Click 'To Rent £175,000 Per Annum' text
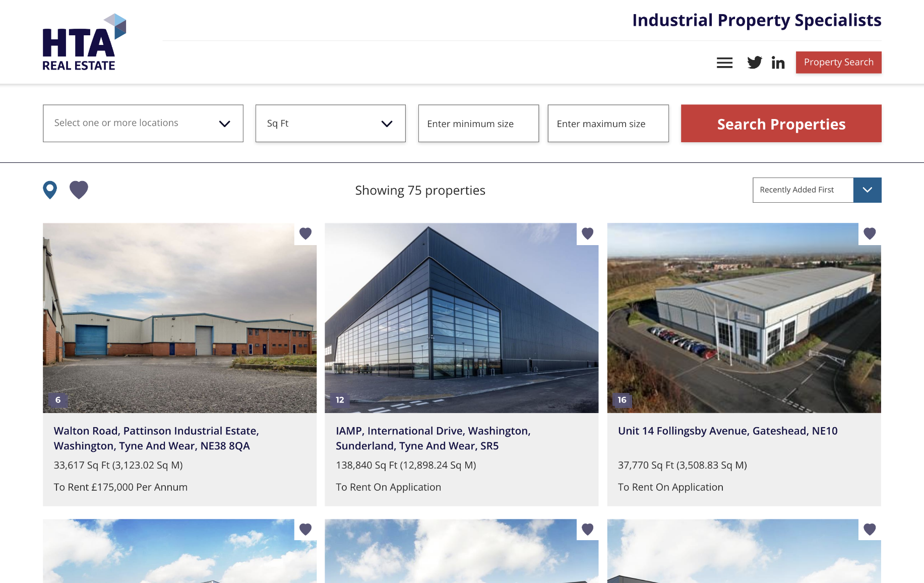The width and height of the screenshot is (924, 583). [120, 487]
